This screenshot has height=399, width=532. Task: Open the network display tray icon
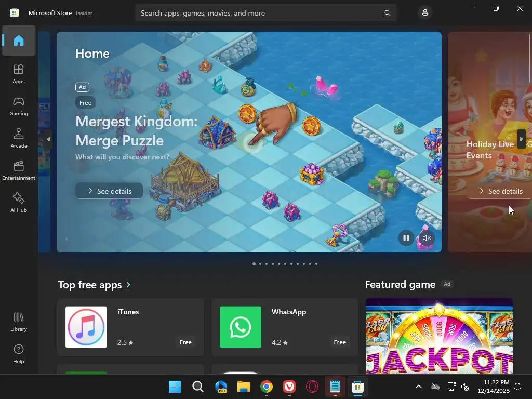[x=451, y=387]
